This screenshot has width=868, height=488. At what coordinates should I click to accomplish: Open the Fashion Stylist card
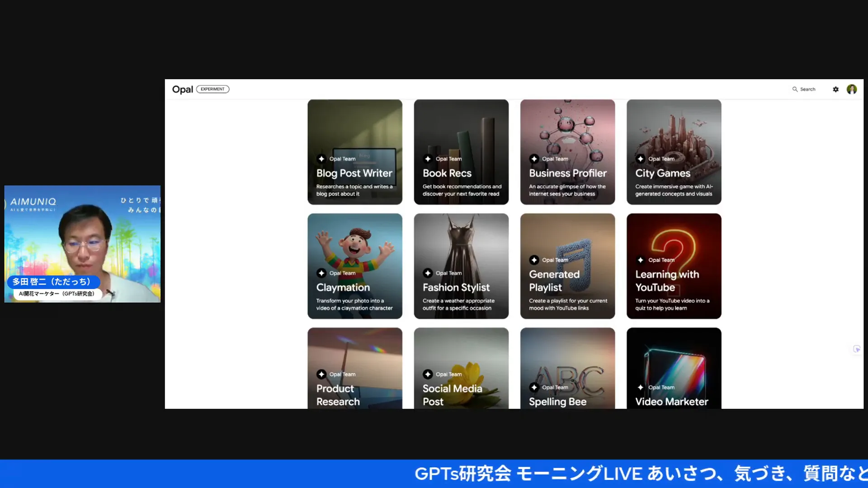coord(461,266)
